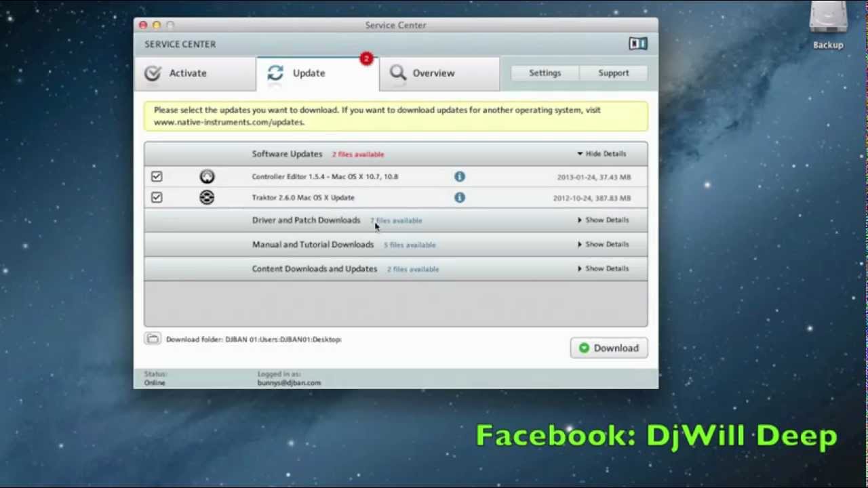Screen dimensions: 868x488
Task: Click the Activate checkmark icon
Action: 153,73
